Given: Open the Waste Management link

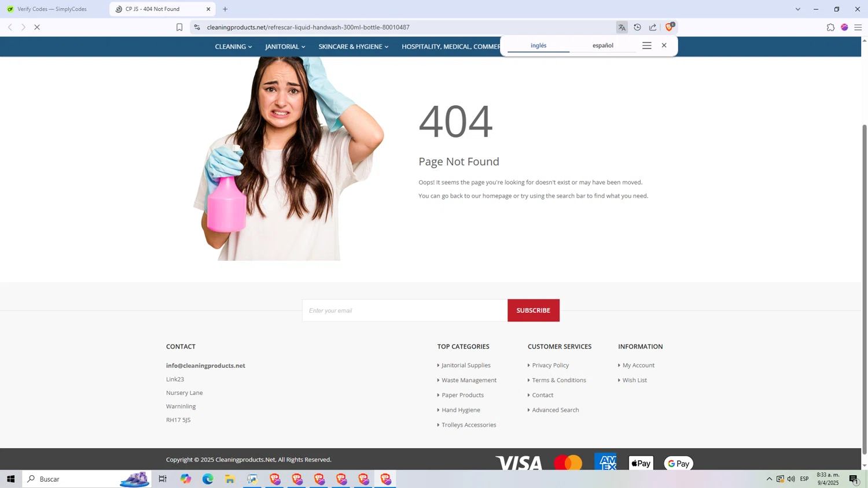Looking at the screenshot, I should pyautogui.click(x=469, y=380).
